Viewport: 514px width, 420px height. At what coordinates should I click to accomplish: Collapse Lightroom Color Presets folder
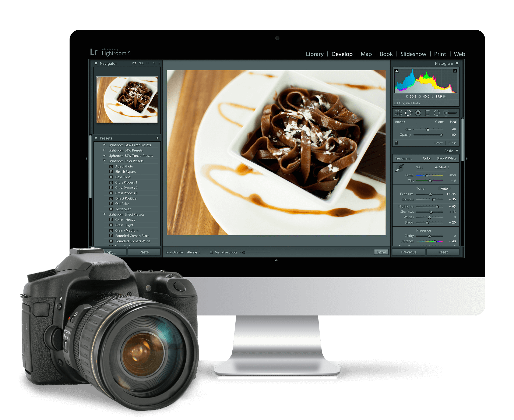click(x=104, y=161)
